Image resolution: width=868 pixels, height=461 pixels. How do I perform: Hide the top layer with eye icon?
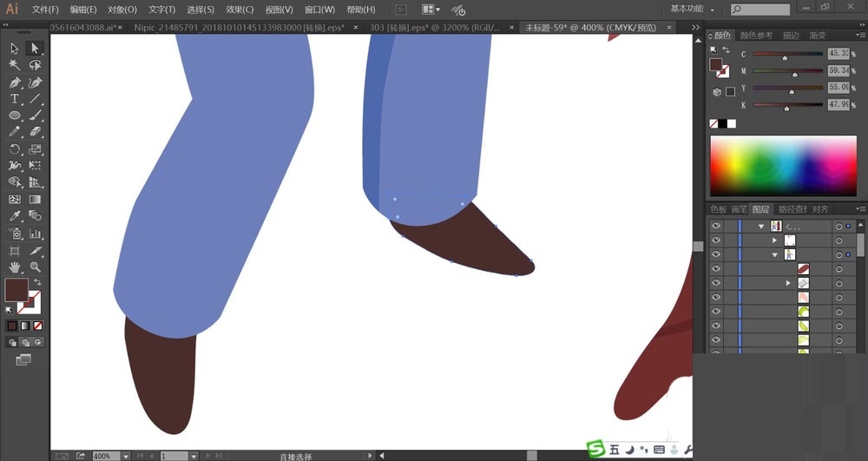point(716,226)
